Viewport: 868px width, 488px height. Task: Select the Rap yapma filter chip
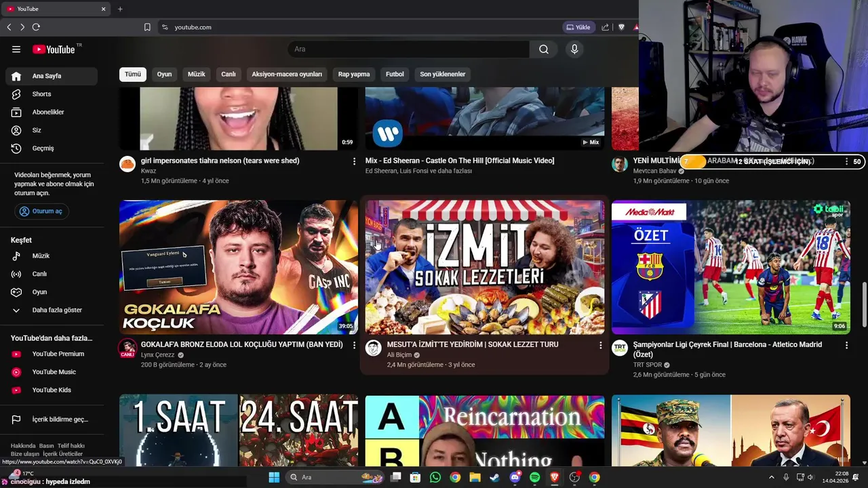[x=354, y=75]
